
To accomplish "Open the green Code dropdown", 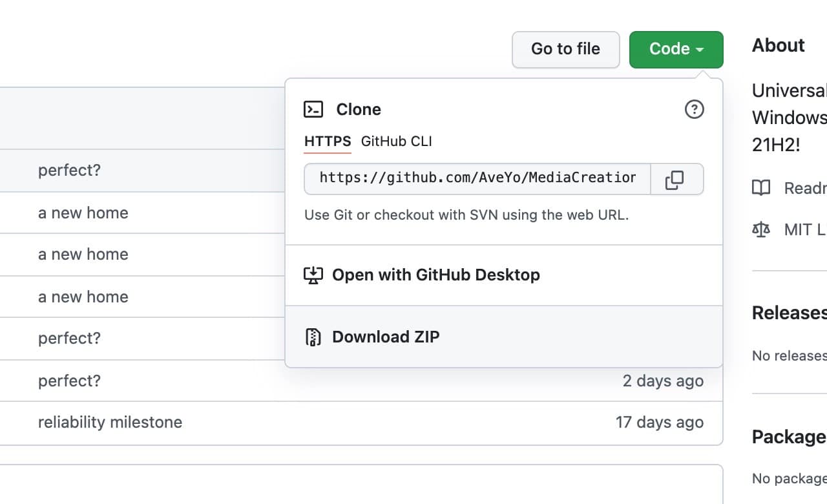I will (x=676, y=49).
